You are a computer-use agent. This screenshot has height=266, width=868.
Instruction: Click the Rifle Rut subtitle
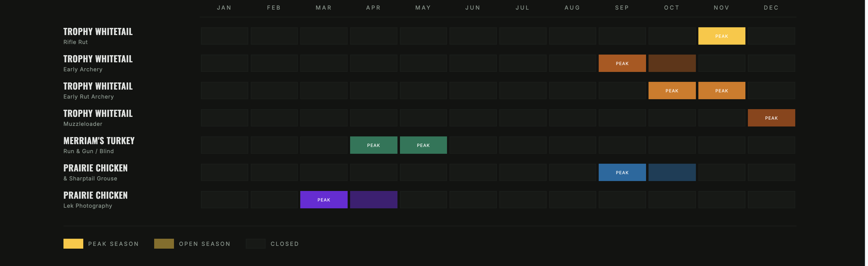pyautogui.click(x=75, y=42)
